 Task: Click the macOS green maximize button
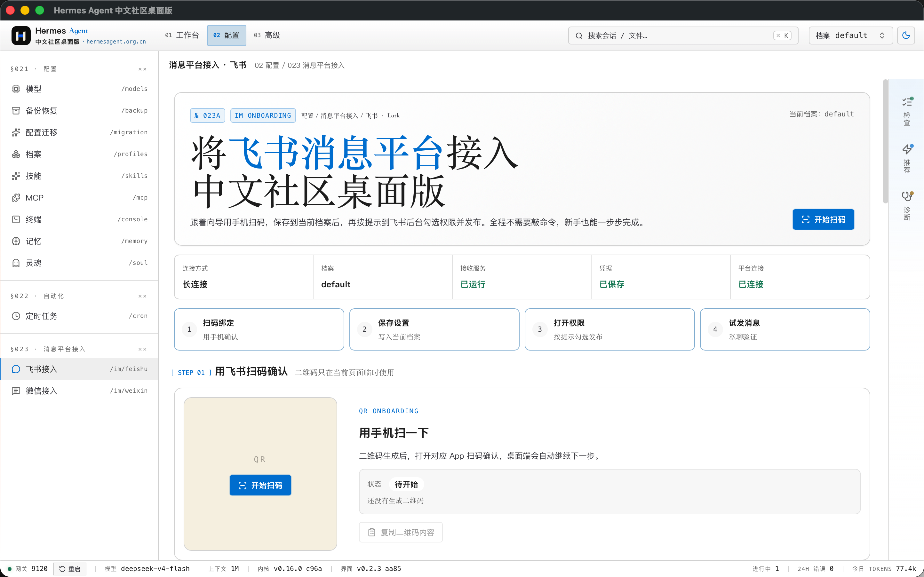pyautogui.click(x=40, y=10)
